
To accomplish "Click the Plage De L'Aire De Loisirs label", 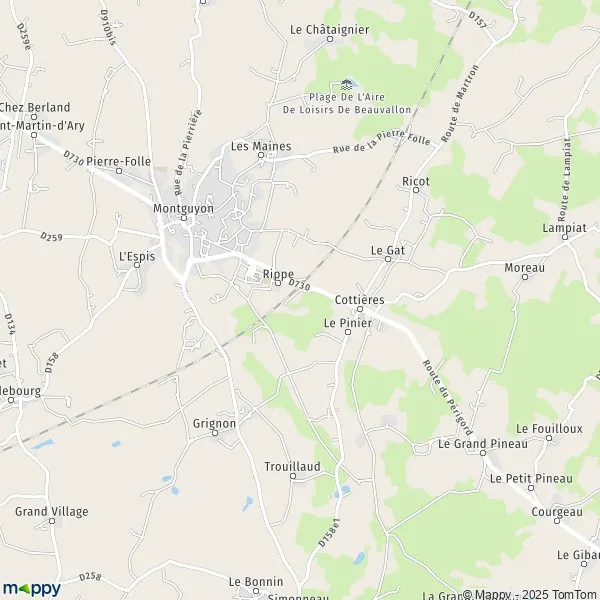I will coord(347,103).
